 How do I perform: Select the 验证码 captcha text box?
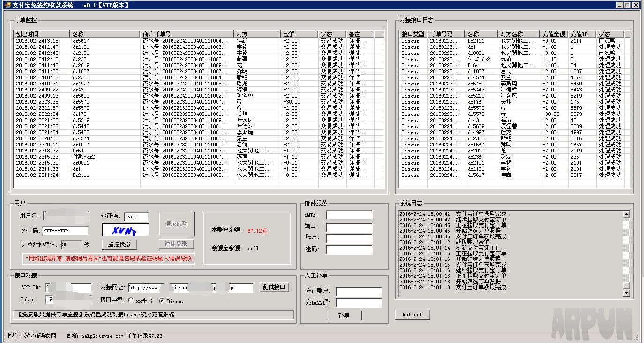pos(136,217)
